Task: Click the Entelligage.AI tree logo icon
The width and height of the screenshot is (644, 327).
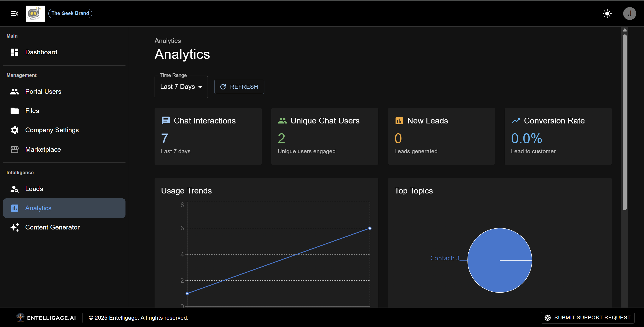Action: coord(21,317)
